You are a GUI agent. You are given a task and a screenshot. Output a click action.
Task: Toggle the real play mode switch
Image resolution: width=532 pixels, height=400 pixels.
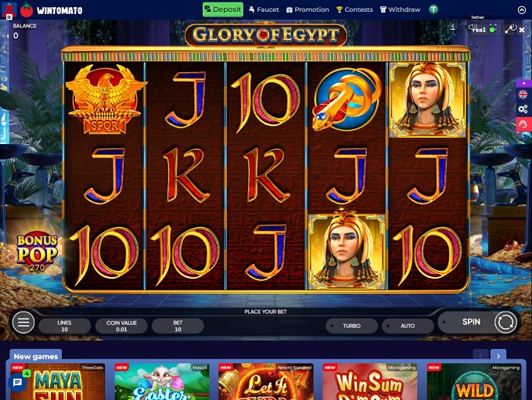point(483,29)
